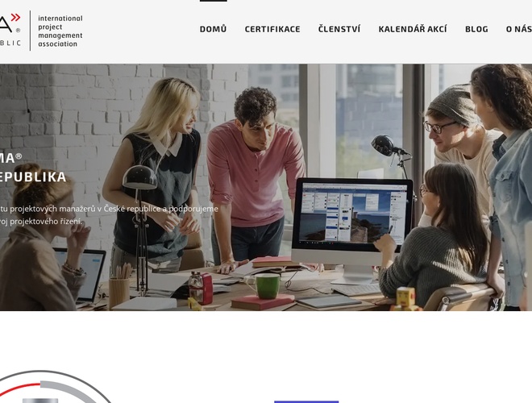This screenshot has height=403, width=532.
Task: Go to the CERTIFIKACE page
Action: 272,29
